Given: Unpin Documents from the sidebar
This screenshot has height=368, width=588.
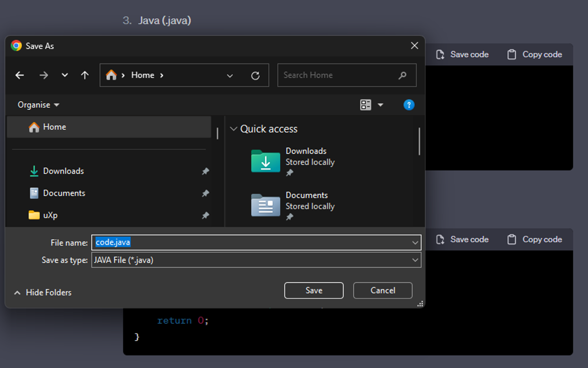Looking at the screenshot, I should [x=205, y=193].
